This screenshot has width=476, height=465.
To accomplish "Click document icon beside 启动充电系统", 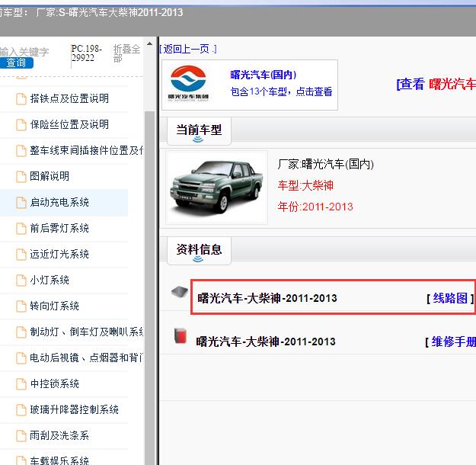I will [21, 203].
